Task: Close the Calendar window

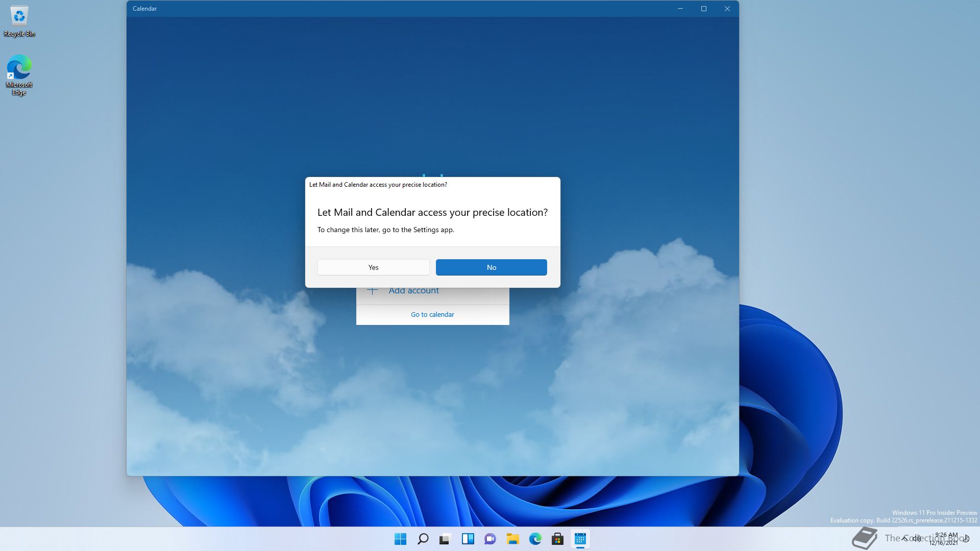Action: click(x=727, y=9)
